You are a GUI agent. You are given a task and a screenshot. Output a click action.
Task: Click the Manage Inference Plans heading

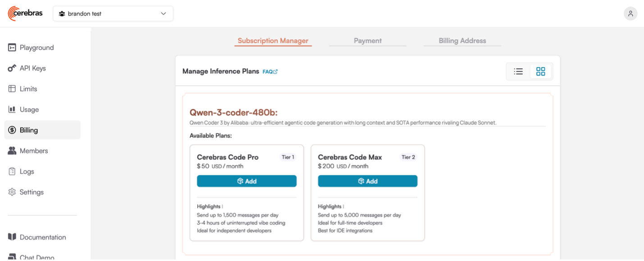pos(221,71)
